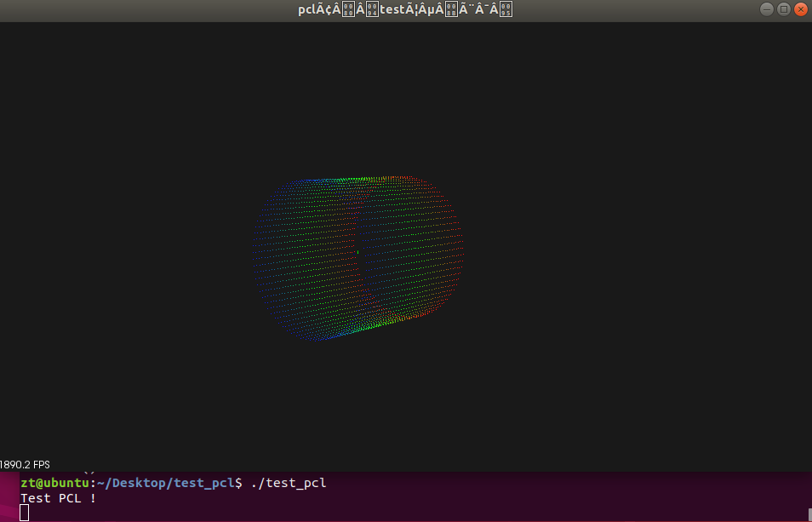
Task: Click the ~/Desktop/test_pcl path in terminal
Action: pos(166,483)
